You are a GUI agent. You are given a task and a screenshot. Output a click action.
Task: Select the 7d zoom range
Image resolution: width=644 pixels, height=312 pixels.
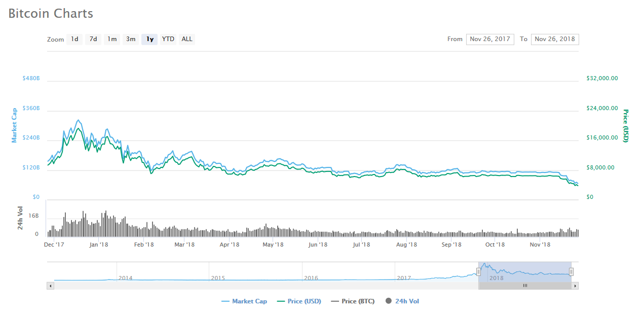[93, 39]
